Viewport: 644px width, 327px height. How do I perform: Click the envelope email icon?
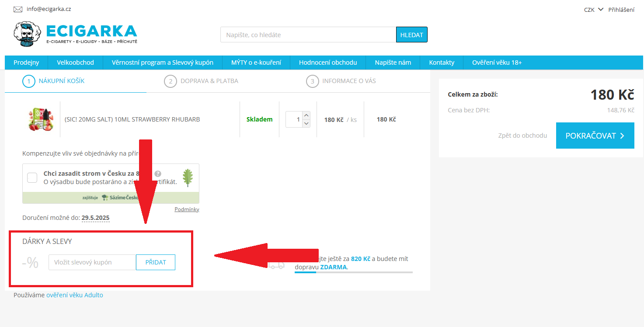point(18,9)
